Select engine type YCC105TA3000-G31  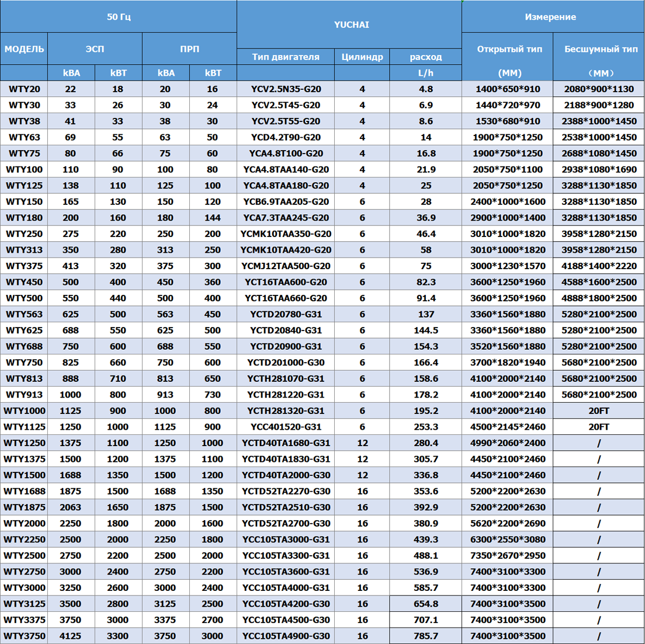coord(286,539)
